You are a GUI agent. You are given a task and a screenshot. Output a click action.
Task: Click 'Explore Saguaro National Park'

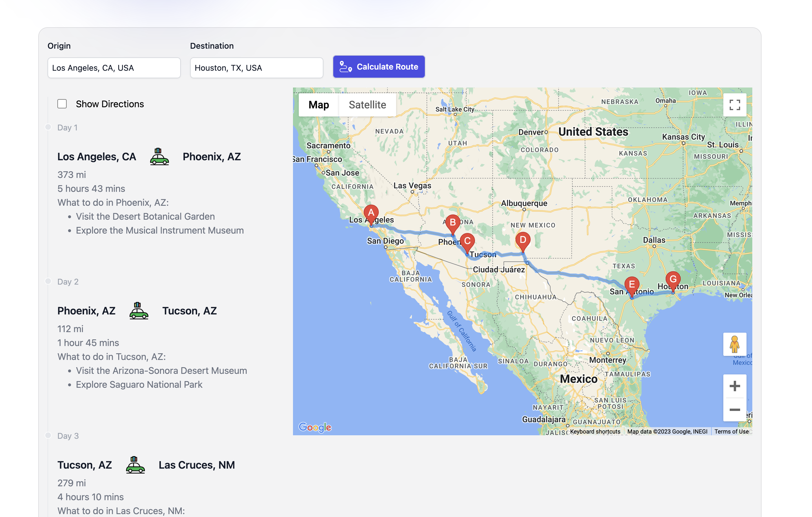point(139,385)
